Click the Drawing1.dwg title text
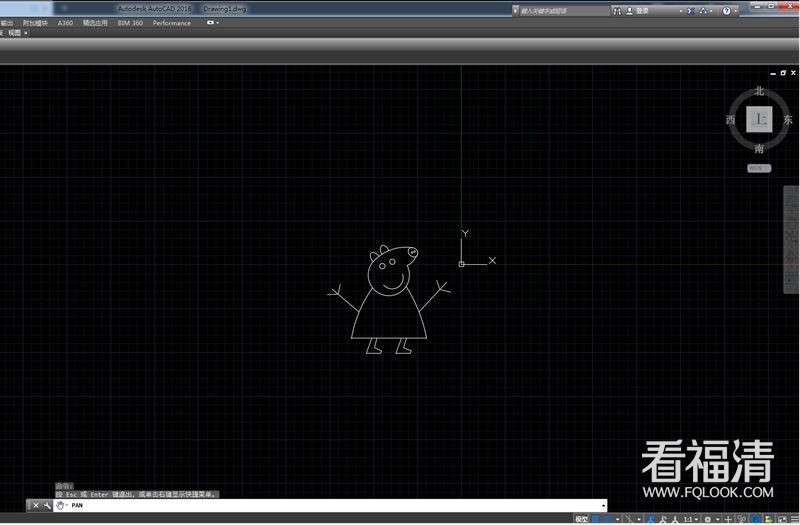Viewport: 800px width, 525px height. click(x=224, y=9)
